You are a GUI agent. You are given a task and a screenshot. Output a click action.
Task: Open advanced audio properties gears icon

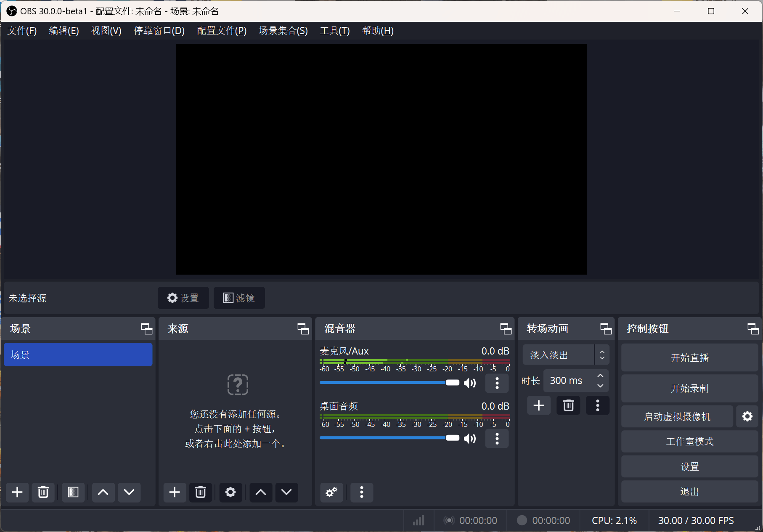[331, 492]
